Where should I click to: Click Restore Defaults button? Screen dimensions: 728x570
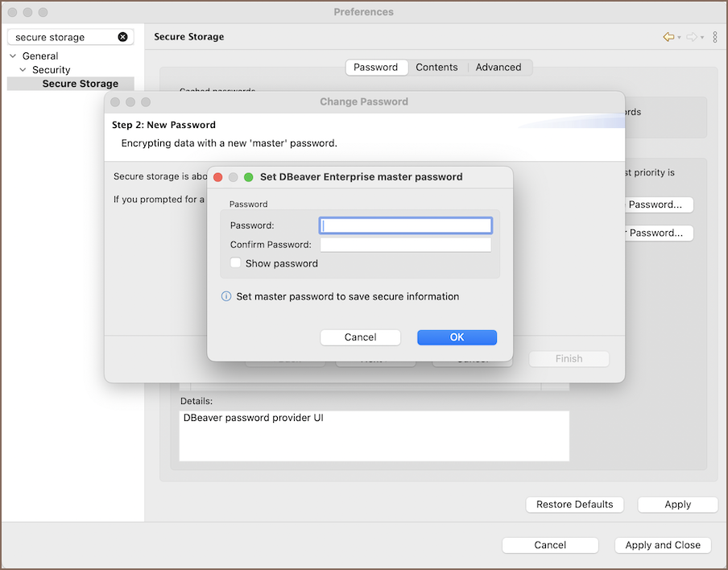[x=574, y=505]
